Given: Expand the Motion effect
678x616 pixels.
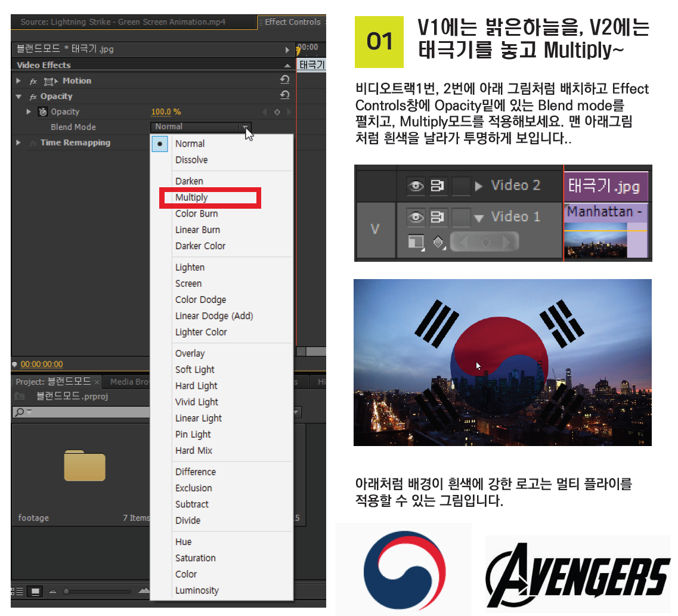Looking at the screenshot, I should (18, 81).
